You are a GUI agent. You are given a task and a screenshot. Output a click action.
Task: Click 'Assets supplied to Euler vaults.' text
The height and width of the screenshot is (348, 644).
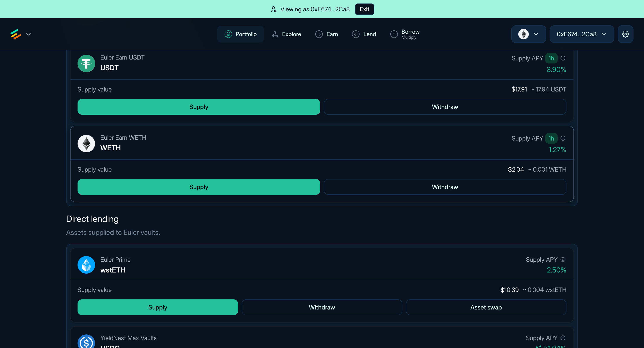113,233
